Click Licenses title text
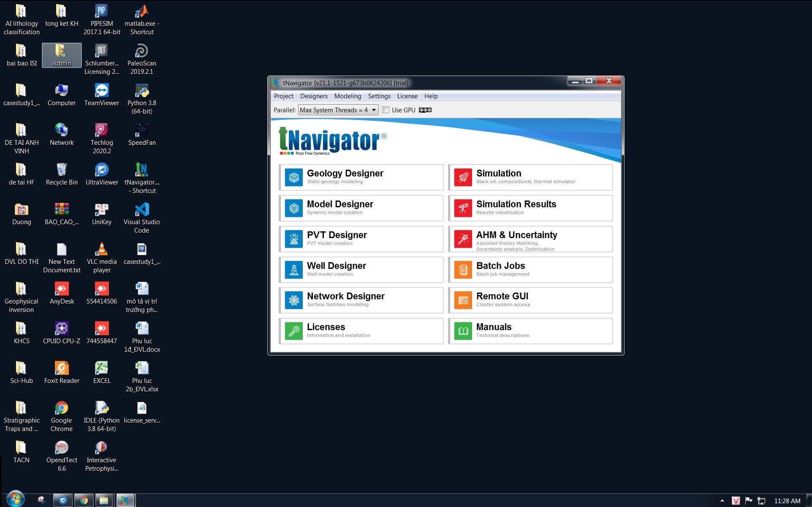 326,327
